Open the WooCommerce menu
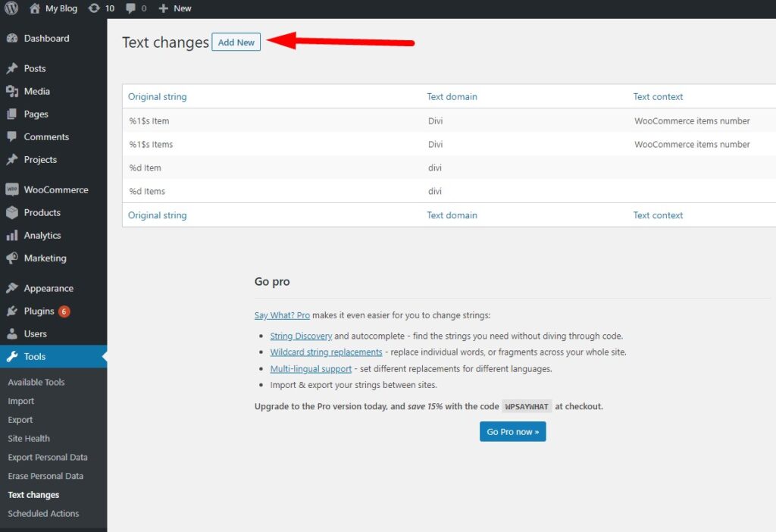 click(x=56, y=189)
